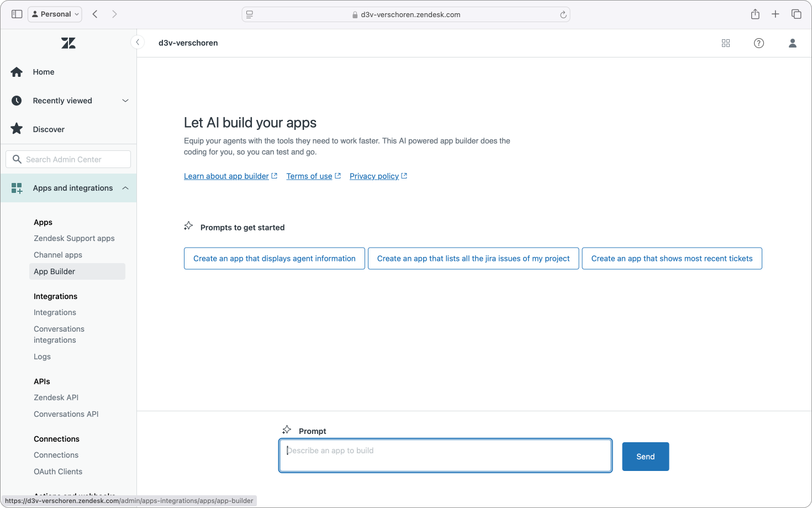Open Zendesk products grid icon
Viewport: 812px width, 508px height.
pos(726,43)
